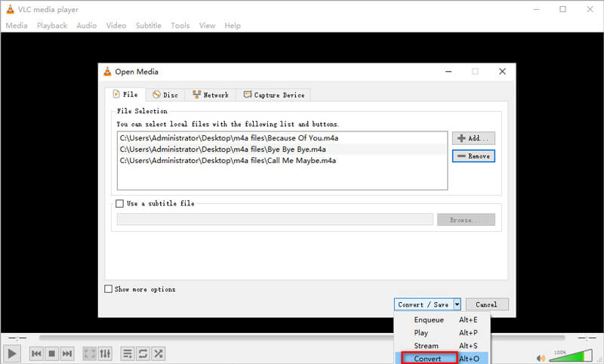Open the Audio menu
The height and width of the screenshot is (364, 604).
[x=86, y=26]
